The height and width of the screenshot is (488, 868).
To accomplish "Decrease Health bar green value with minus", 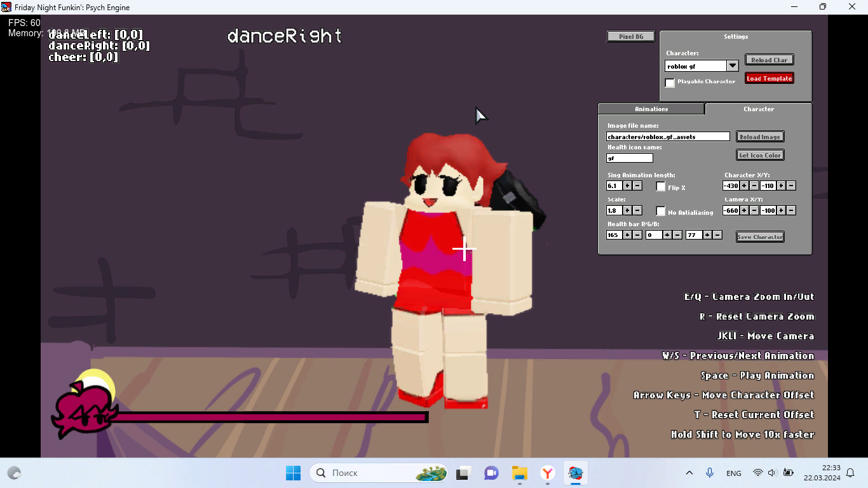I will (677, 234).
